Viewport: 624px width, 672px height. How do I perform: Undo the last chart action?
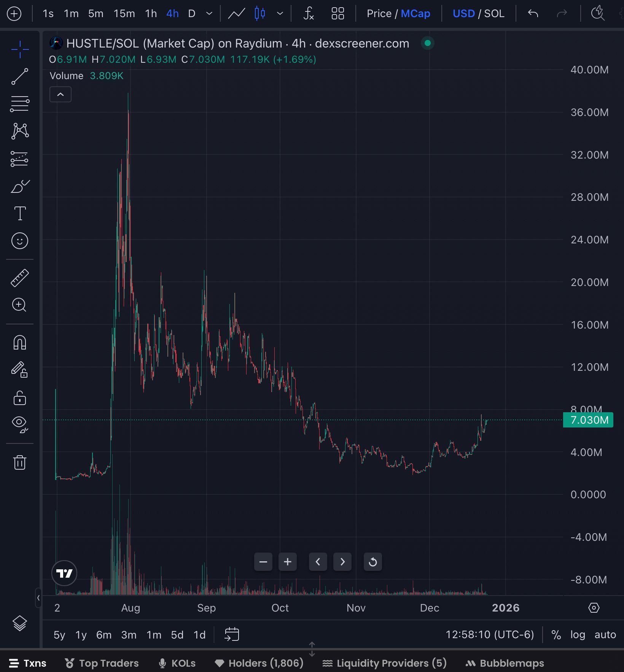point(533,14)
